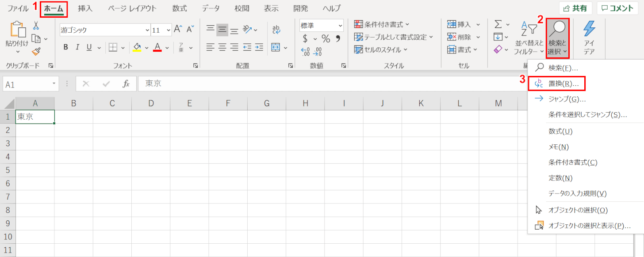The width and height of the screenshot is (644, 257).
Task: Click the AutoSum sigma icon
Action: pyautogui.click(x=498, y=24)
